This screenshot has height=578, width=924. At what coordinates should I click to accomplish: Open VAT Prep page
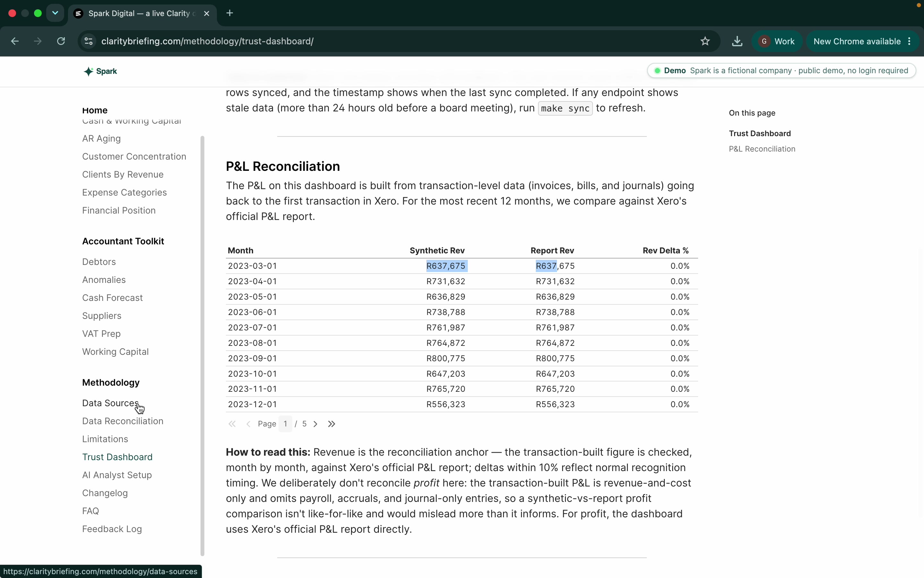click(x=101, y=334)
